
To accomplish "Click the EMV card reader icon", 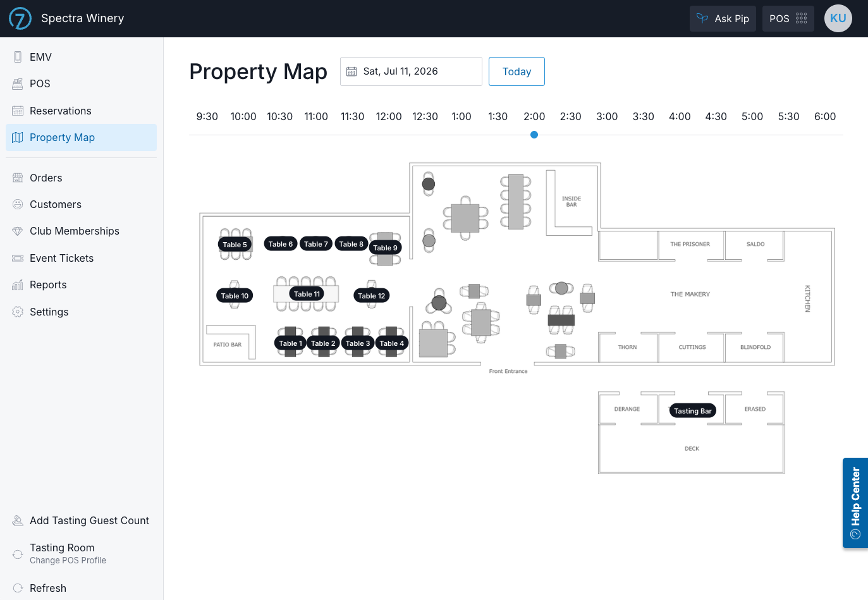I will click(18, 57).
